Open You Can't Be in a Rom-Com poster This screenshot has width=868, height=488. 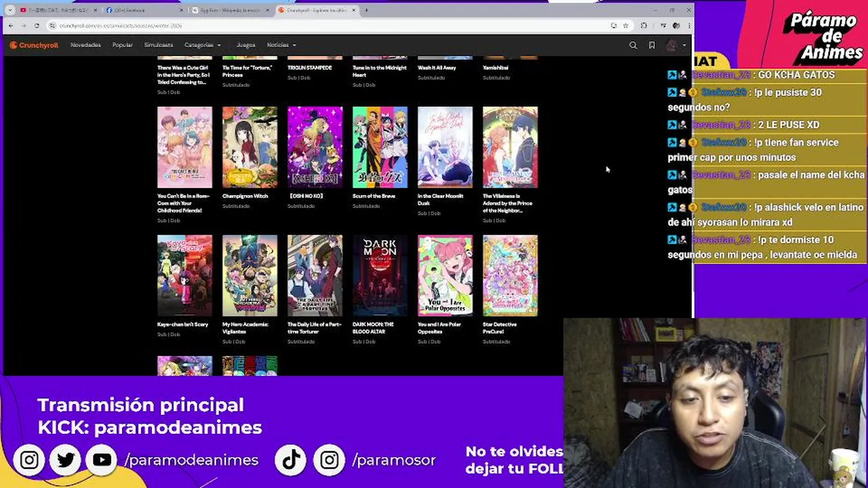[184, 147]
